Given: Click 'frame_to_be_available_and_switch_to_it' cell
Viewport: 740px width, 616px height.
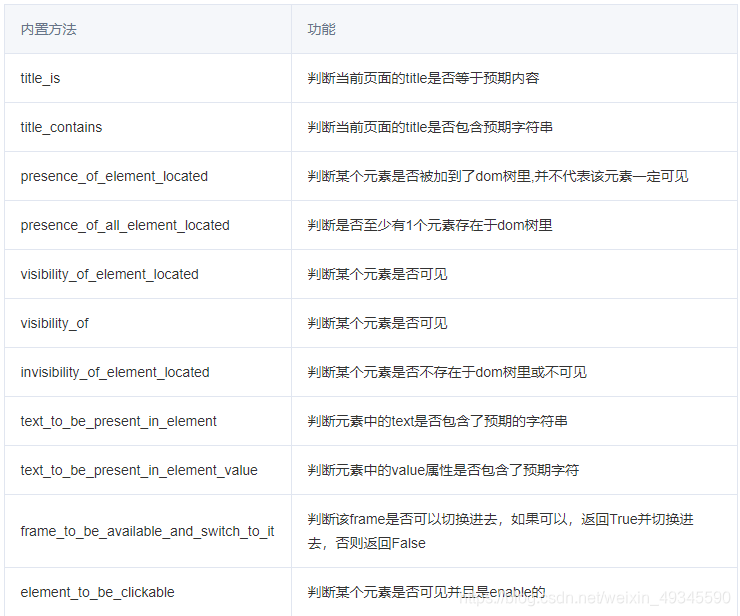Looking at the screenshot, I should pos(147,532).
